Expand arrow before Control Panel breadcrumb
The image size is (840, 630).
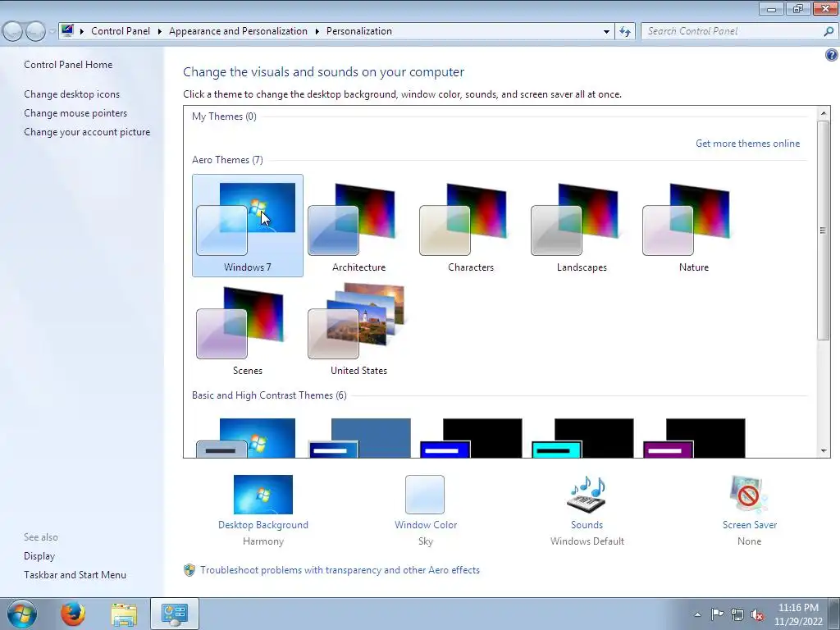(82, 31)
